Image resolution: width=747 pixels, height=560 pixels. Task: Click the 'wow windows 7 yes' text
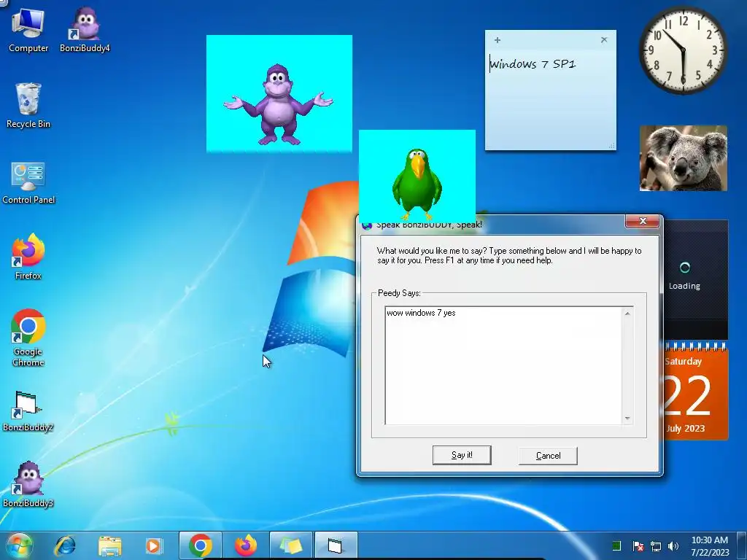pos(421,313)
